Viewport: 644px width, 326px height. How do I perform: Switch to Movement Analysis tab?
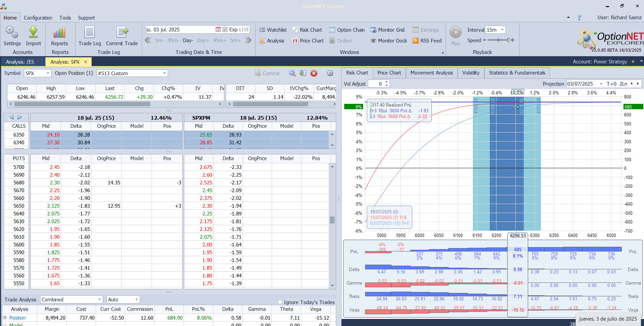coord(431,73)
